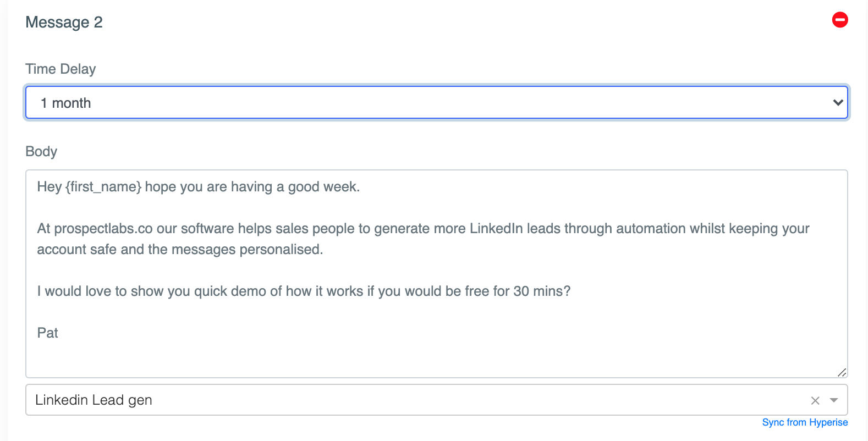Focus the Body message text area
The width and height of the screenshot is (868, 441).
(437, 273)
